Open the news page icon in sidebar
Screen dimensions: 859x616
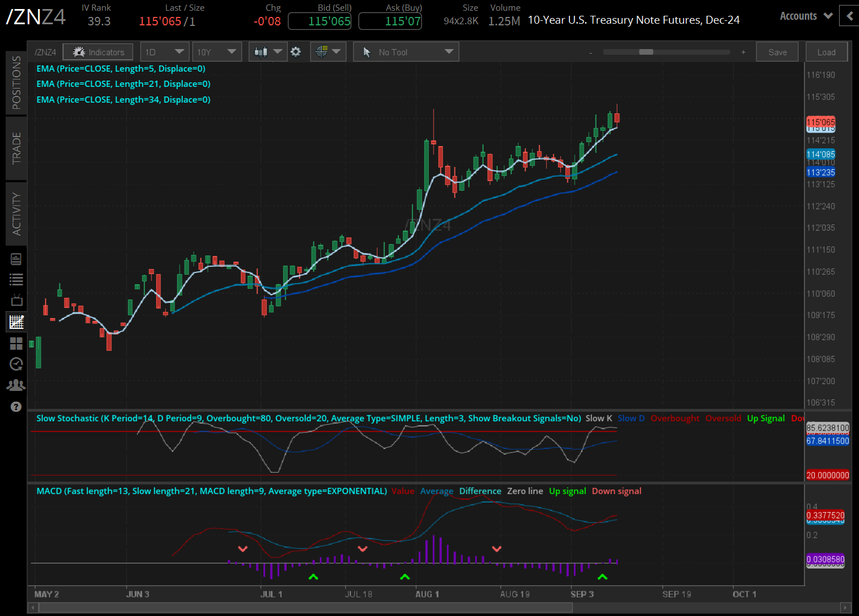(16, 259)
